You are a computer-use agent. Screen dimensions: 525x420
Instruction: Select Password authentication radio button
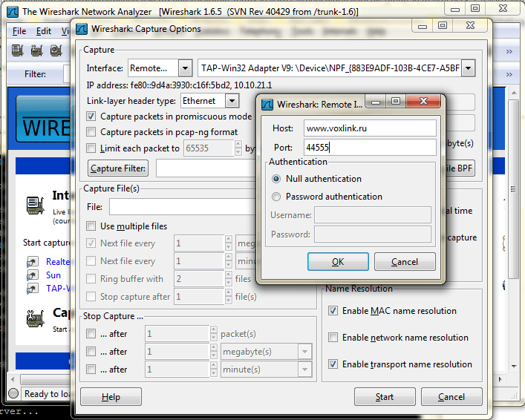coord(276,197)
